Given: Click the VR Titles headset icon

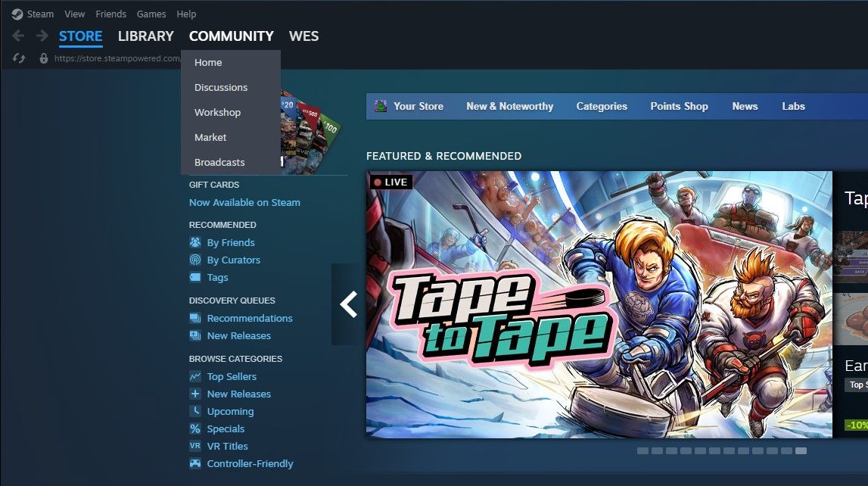Looking at the screenshot, I should point(194,446).
